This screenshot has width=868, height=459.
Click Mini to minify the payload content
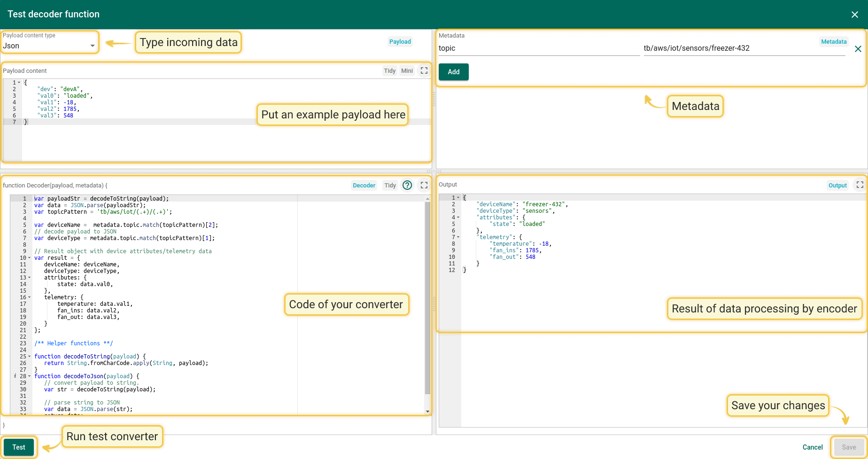(407, 71)
